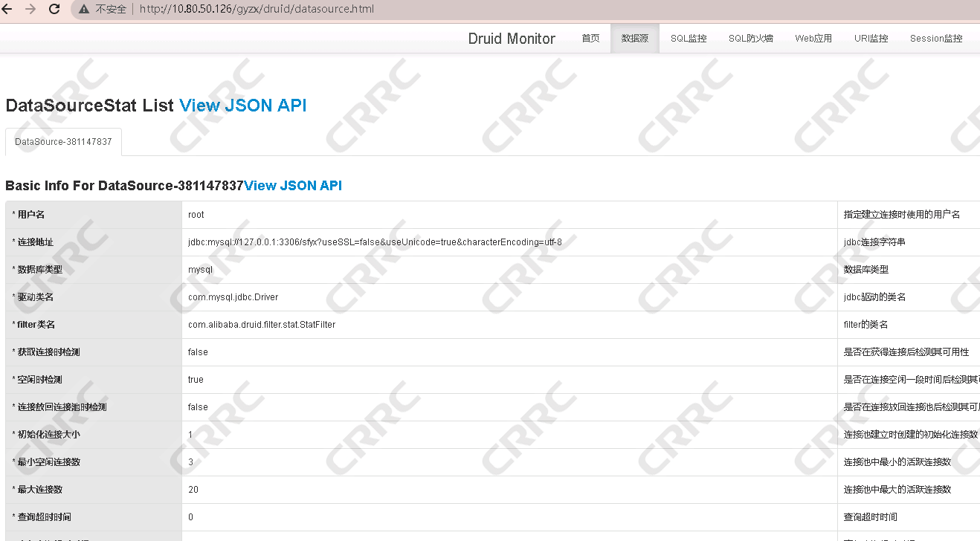Select the com.mysql.jdbc.Driver class name
The height and width of the screenshot is (541, 980).
(233, 297)
